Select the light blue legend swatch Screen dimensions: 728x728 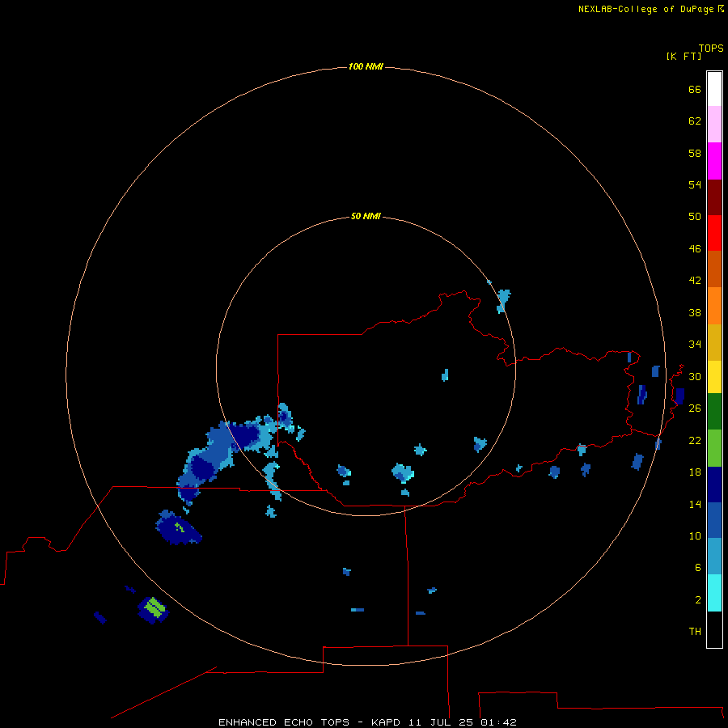714,557
